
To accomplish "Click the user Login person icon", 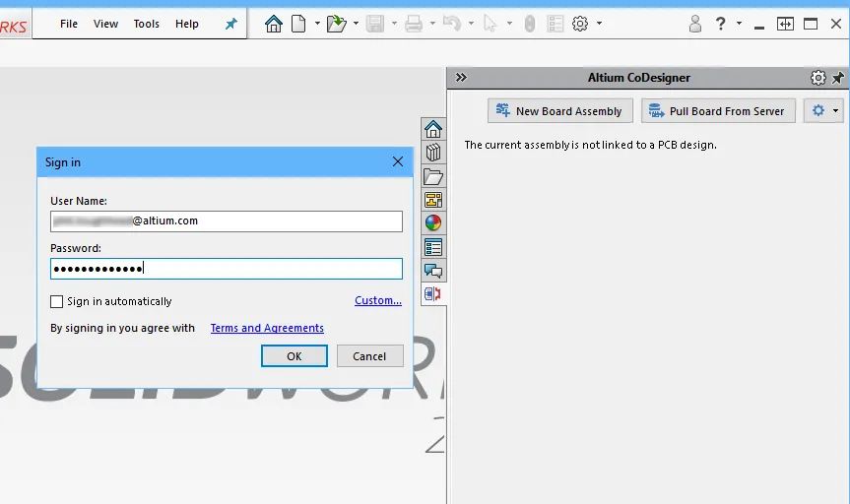I will pyautogui.click(x=695, y=24).
